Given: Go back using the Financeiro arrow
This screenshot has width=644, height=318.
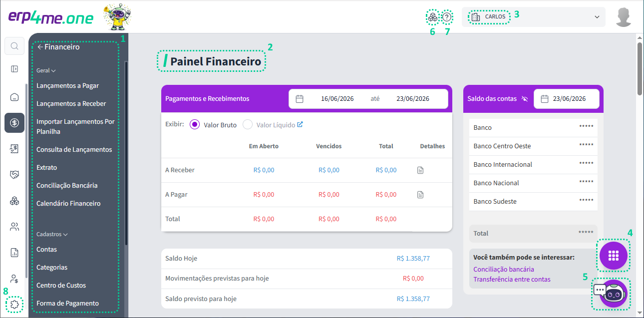Looking at the screenshot, I should pos(40,47).
